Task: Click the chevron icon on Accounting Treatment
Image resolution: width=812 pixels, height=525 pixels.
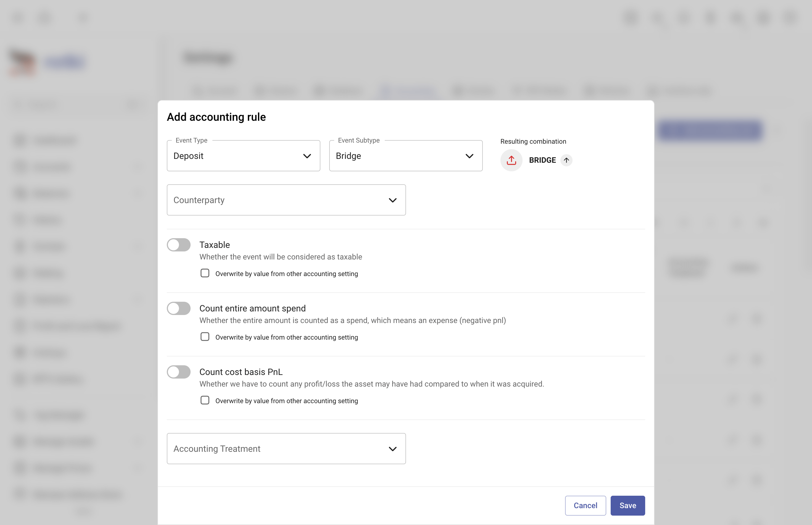Action: (x=393, y=449)
